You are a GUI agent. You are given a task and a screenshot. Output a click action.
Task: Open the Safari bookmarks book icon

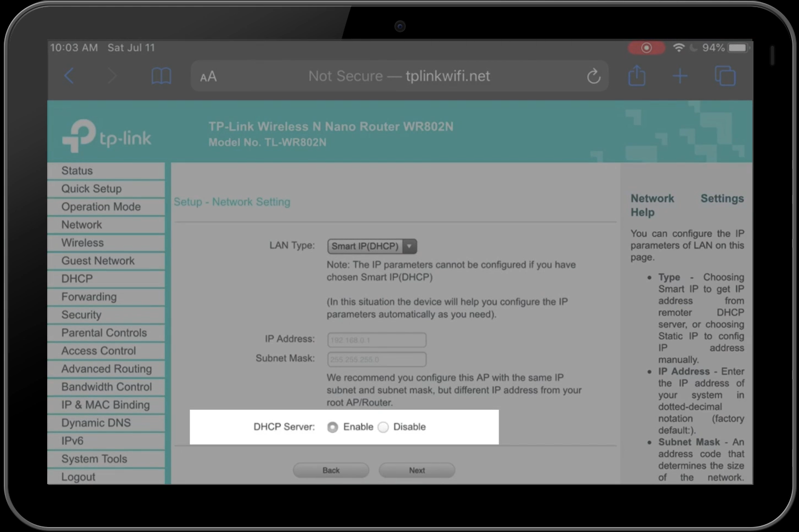[161, 76]
